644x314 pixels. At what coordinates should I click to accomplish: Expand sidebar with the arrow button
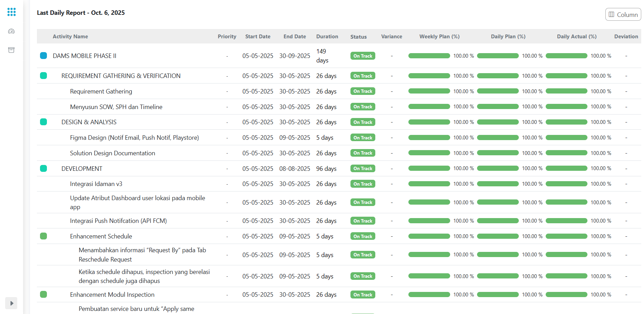point(11,303)
